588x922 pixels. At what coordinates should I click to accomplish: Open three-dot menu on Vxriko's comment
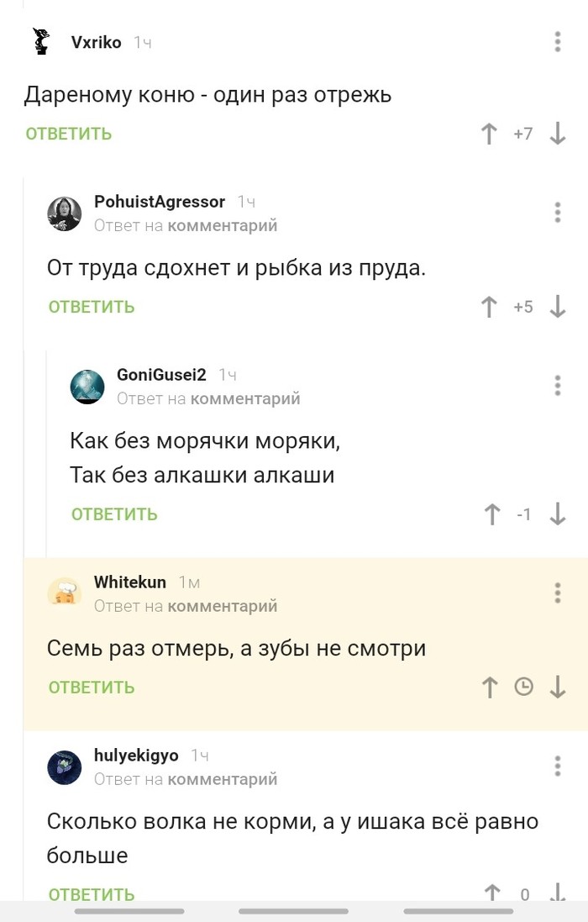558,41
